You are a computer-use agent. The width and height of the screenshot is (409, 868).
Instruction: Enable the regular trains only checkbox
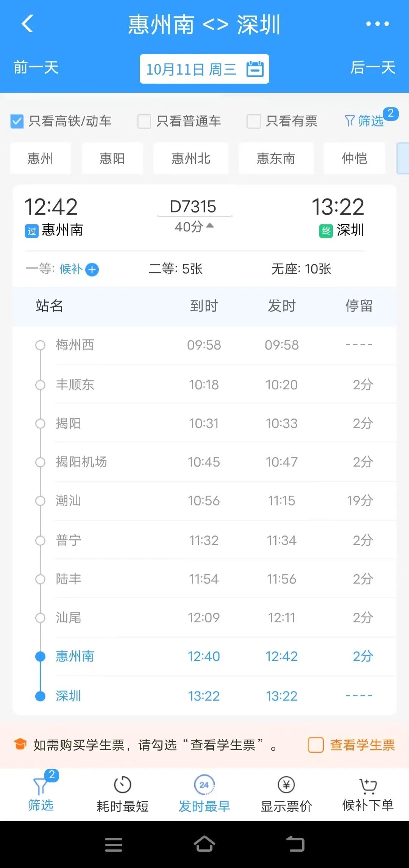click(144, 122)
